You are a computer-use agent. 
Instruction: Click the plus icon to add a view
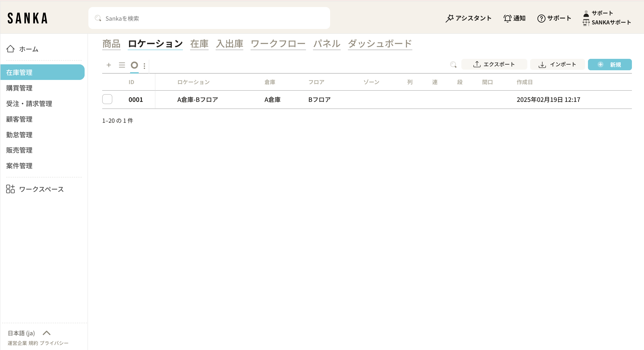pyautogui.click(x=109, y=65)
